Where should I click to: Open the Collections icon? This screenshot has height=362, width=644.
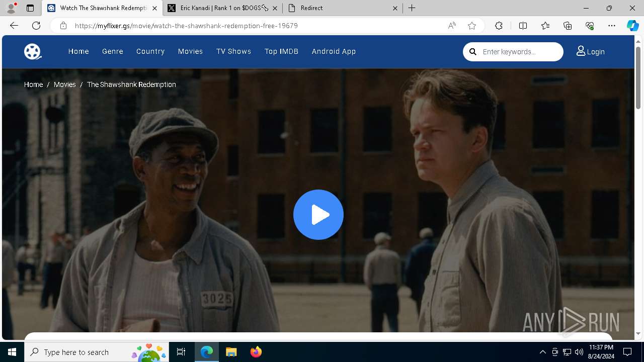(x=568, y=26)
